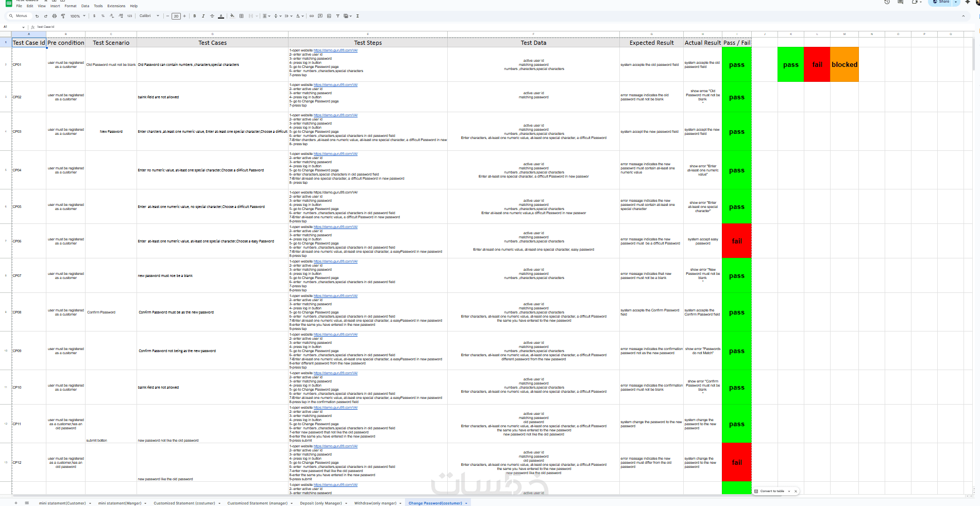Click the insert comment icon

[x=320, y=16]
